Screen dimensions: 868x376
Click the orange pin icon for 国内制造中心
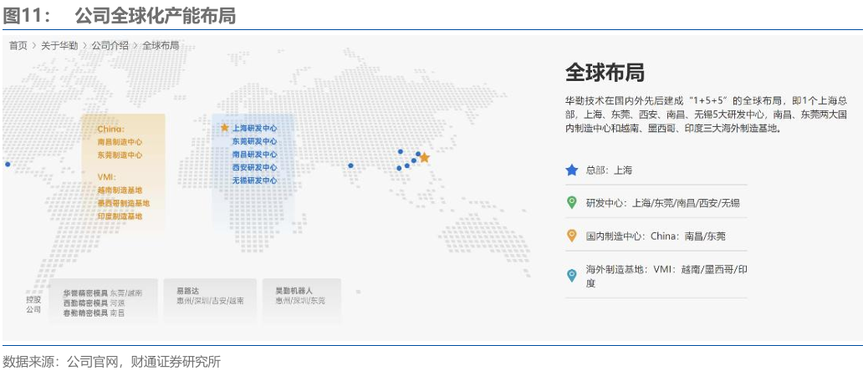(572, 236)
